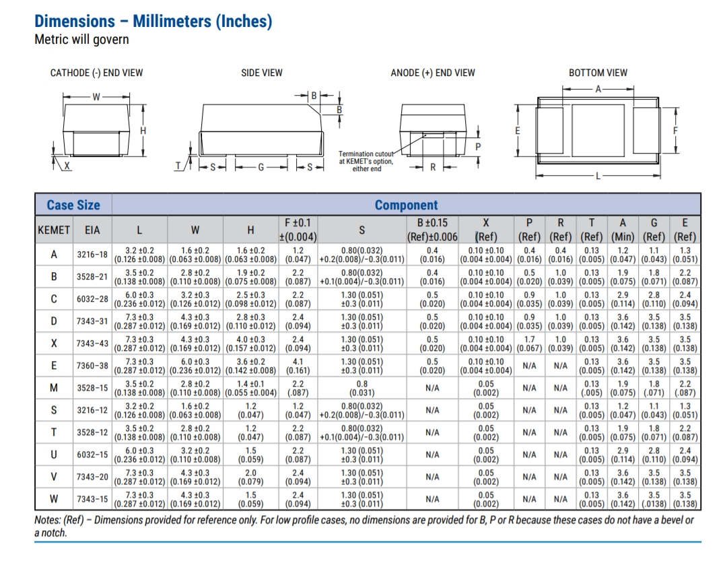Select EIA code 6032-15 cell
Viewport: 721px width, 588px height.
point(92,455)
